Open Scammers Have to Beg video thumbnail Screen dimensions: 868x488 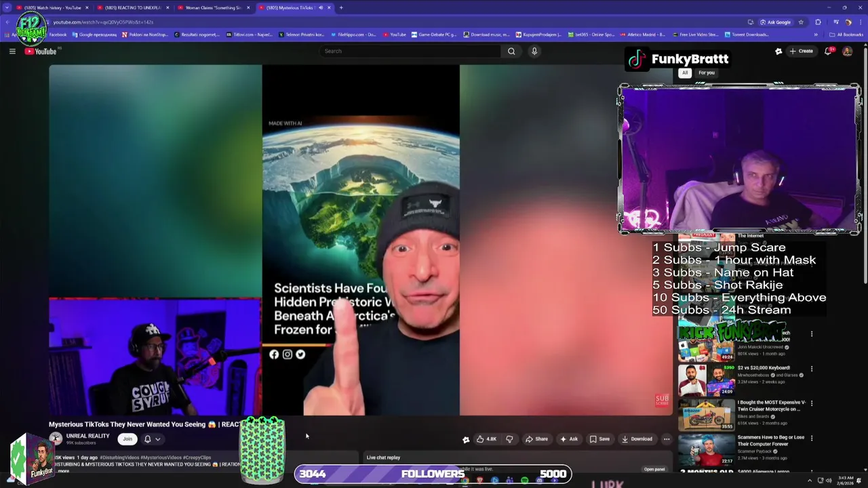707,450
